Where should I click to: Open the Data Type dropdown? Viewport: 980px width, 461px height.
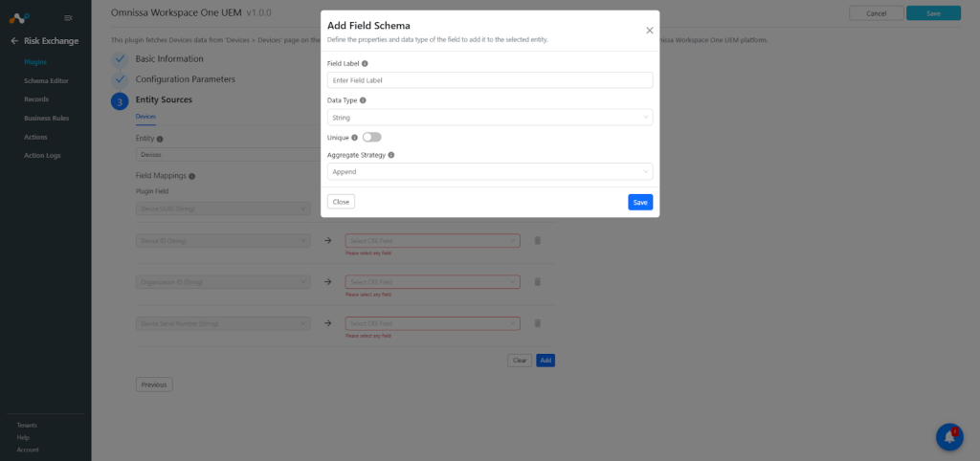click(x=490, y=118)
